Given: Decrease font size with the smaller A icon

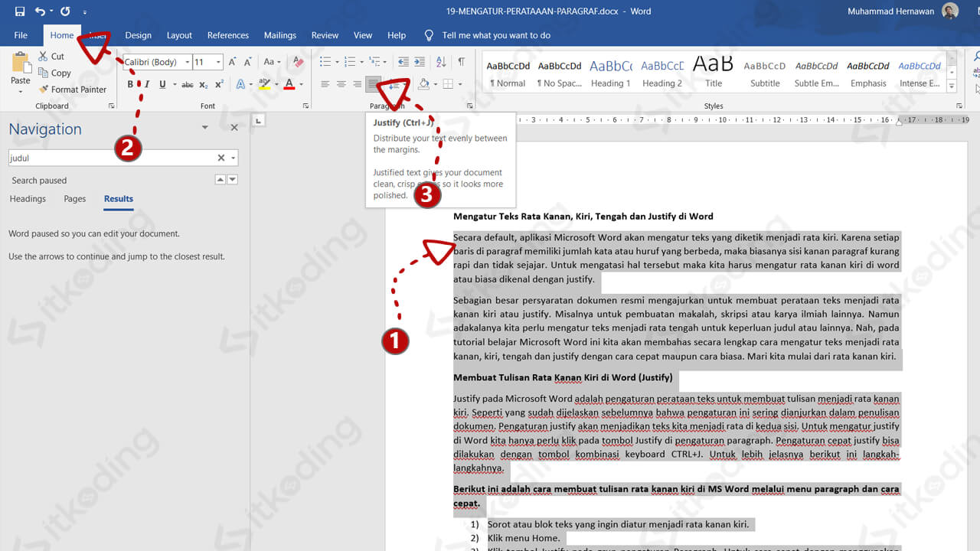Looking at the screenshot, I should click(248, 62).
